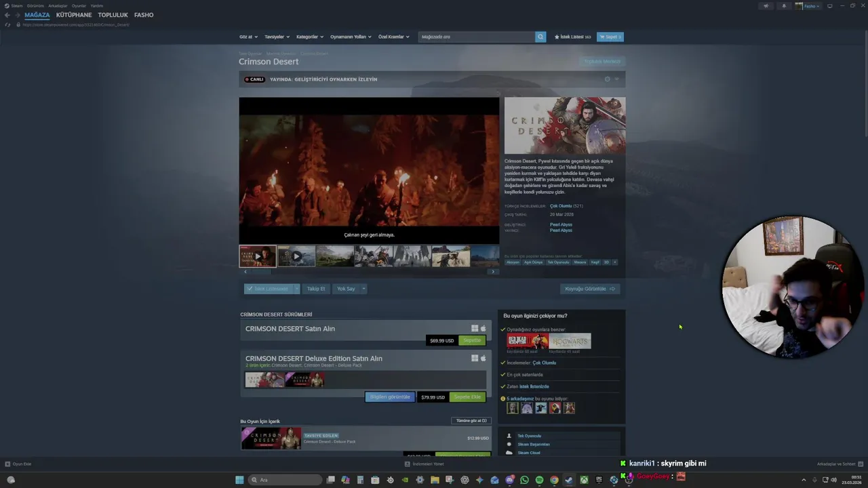Open Red Dead Redemption similar game image
This screenshot has height=488, width=868.
528,341
